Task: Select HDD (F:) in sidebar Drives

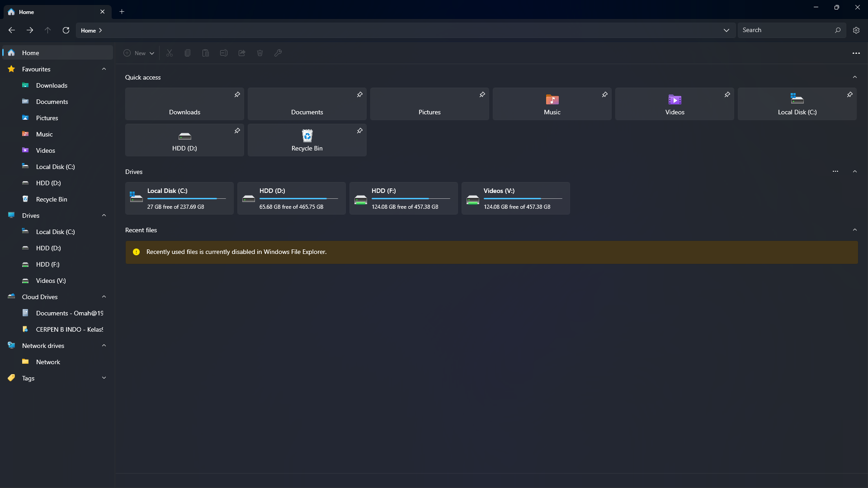Action: click(47, 264)
